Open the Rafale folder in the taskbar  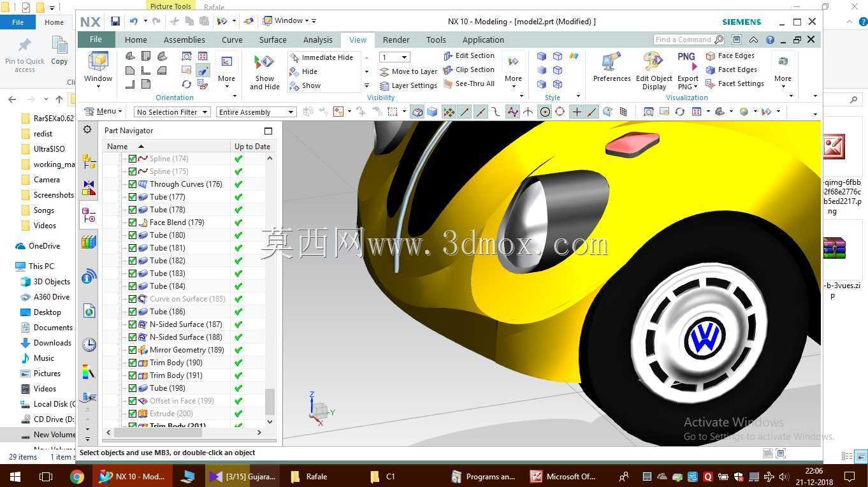309,476
